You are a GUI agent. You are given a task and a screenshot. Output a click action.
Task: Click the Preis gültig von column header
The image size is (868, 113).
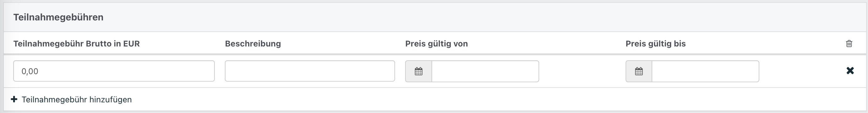click(437, 44)
